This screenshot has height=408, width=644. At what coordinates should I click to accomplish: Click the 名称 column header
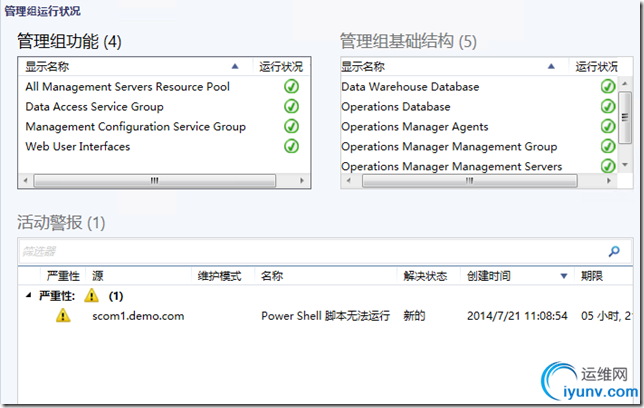272,276
